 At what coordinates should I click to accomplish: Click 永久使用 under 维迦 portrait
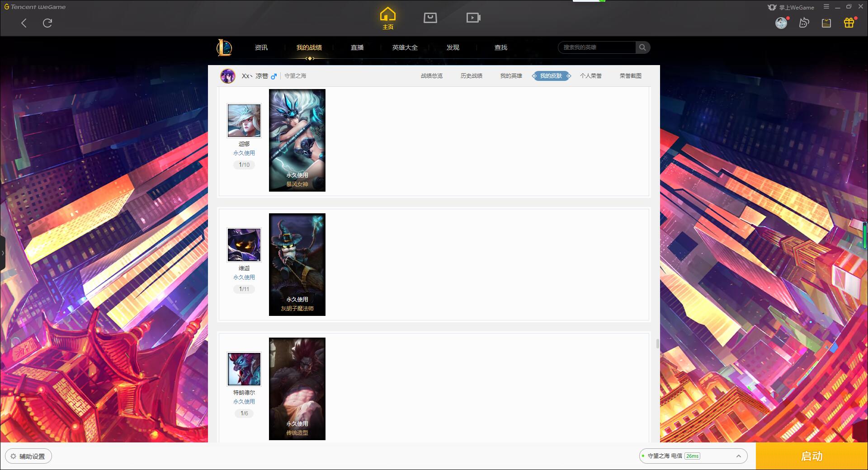[244, 277]
